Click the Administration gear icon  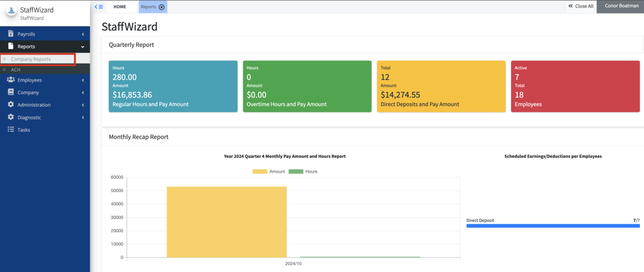click(11, 105)
